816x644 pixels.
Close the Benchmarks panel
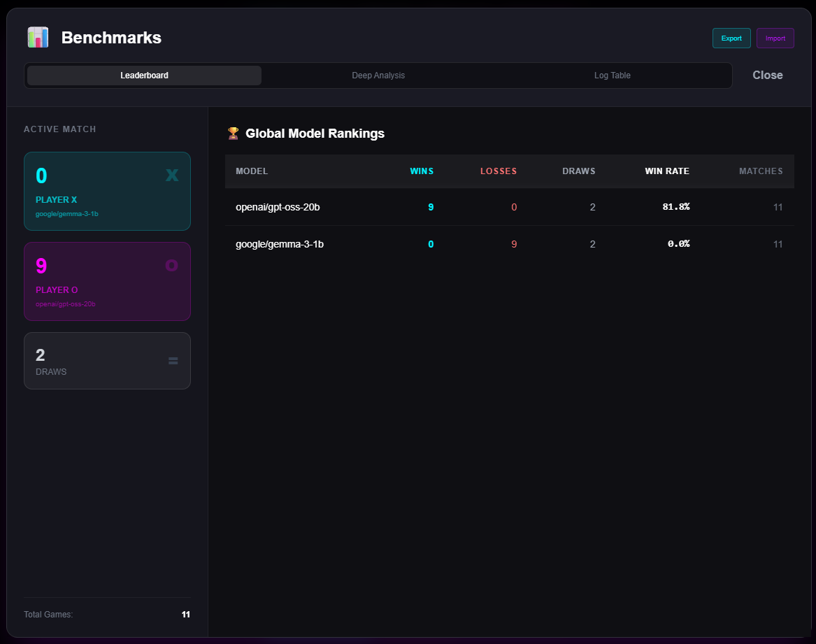coord(767,76)
